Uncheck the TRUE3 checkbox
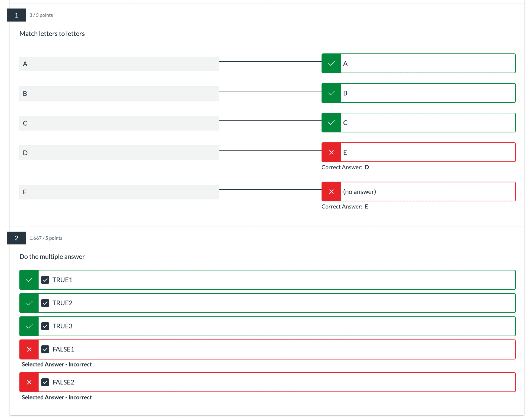The width and height of the screenshot is (532, 418). (x=45, y=326)
